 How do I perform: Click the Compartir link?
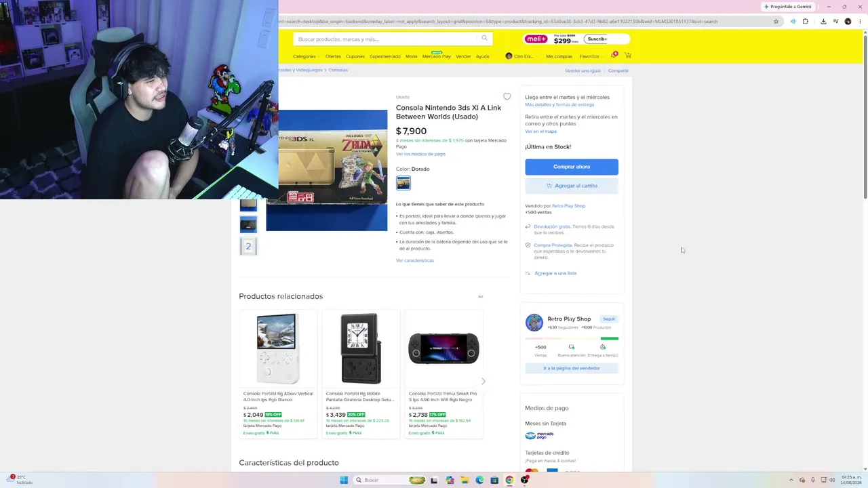coord(618,70)
